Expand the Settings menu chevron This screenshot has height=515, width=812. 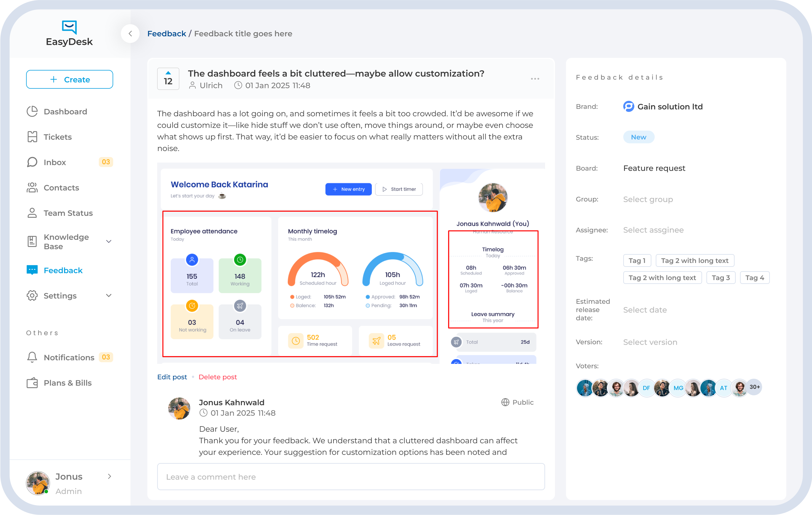[x=109, y=295]
